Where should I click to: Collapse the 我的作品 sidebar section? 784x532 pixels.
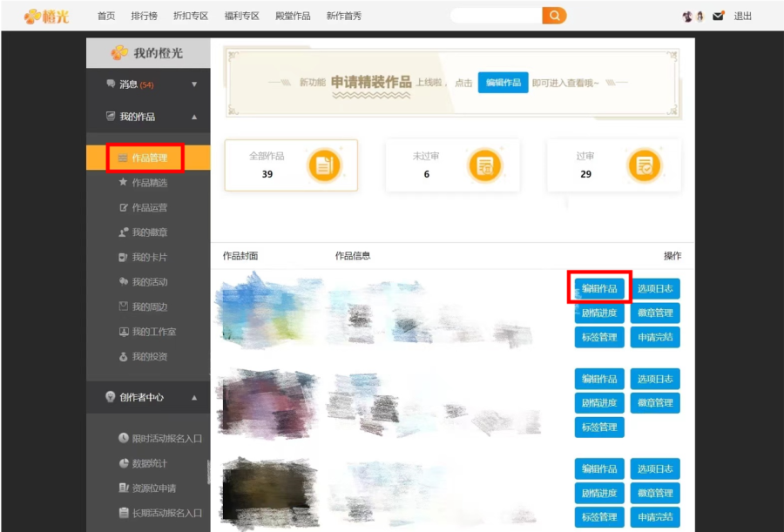(x=194, y=117)
